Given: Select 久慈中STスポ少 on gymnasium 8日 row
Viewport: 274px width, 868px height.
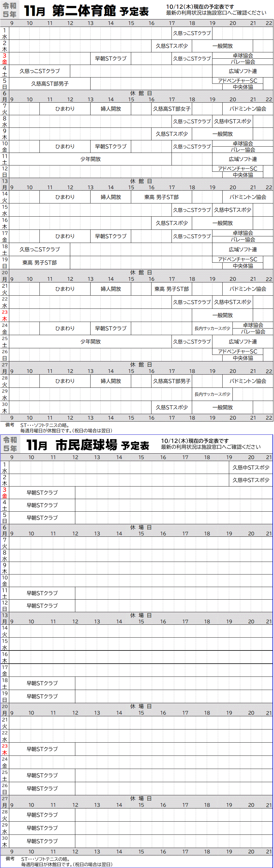Looking at the screenshot, I should tap(232, 121).
